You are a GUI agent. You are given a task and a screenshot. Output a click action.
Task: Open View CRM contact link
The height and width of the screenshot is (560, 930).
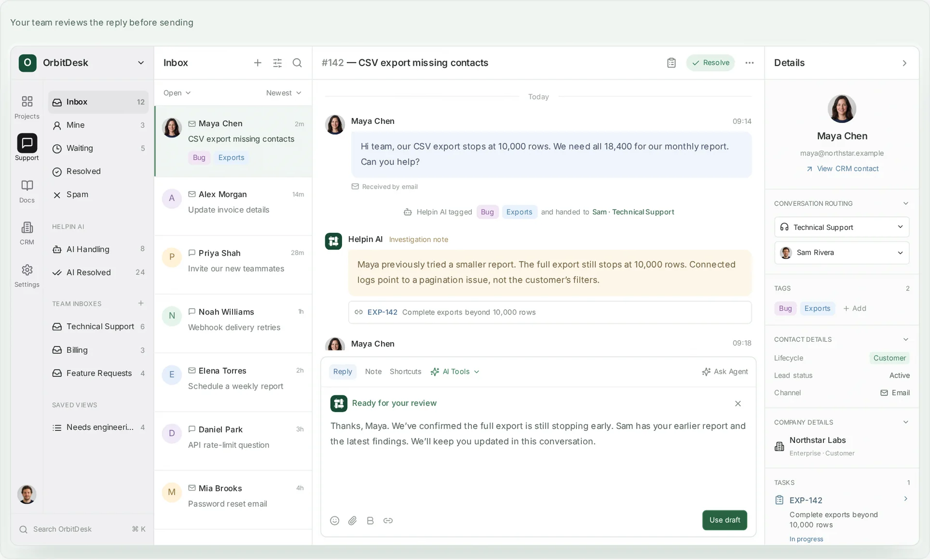(x=842, y=169)
